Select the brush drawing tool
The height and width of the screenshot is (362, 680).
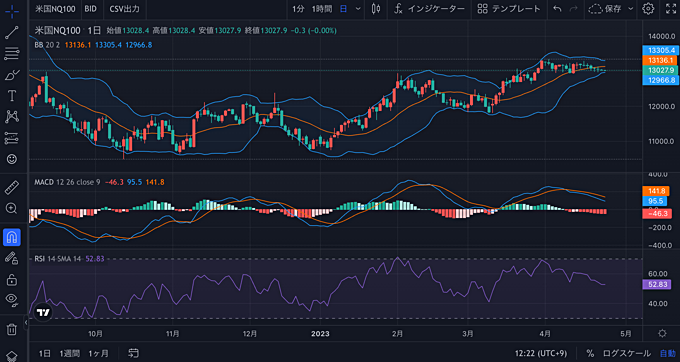click(12, 75)
